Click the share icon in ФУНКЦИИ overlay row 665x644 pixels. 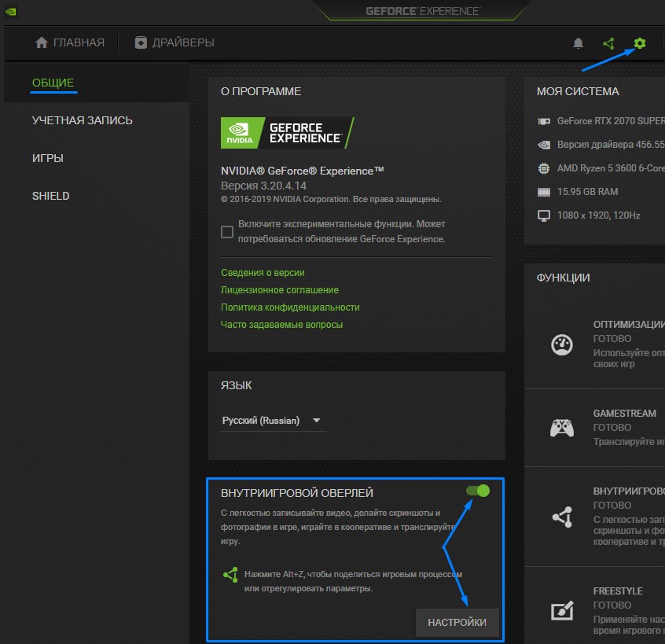point(562,517)
